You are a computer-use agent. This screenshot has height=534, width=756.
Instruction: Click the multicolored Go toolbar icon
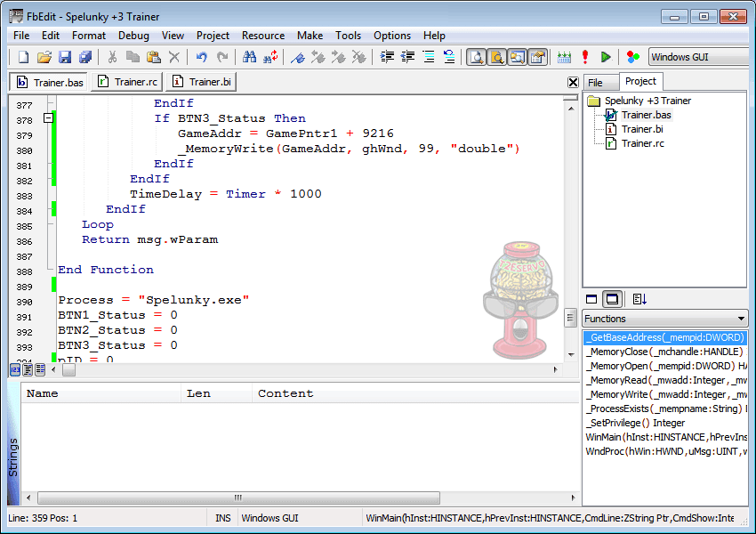(631, 56)
